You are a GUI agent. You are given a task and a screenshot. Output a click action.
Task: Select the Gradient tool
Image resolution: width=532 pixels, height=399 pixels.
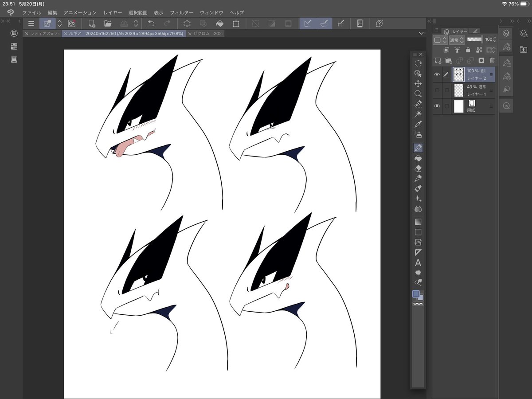pyautogui.click(x=418, y=222)
